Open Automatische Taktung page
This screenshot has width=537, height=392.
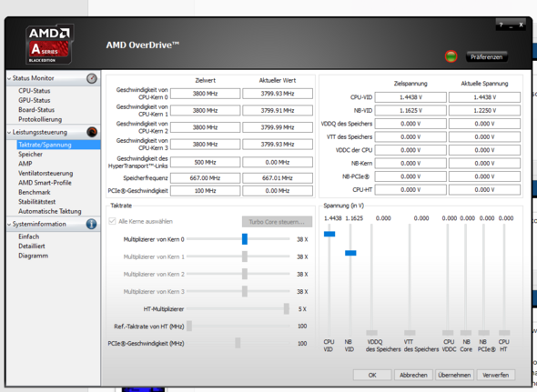point(50,212)
